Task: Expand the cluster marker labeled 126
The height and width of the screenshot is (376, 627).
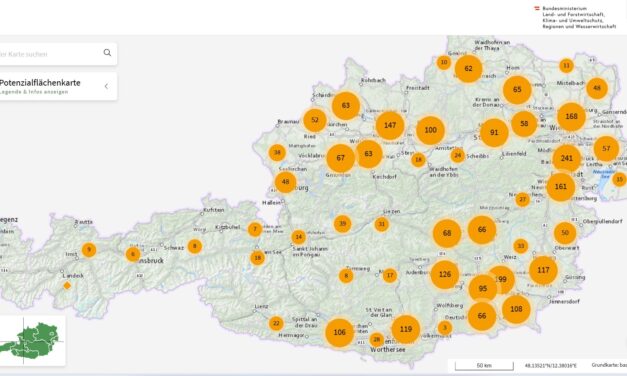Action: (x=445, y=274)
